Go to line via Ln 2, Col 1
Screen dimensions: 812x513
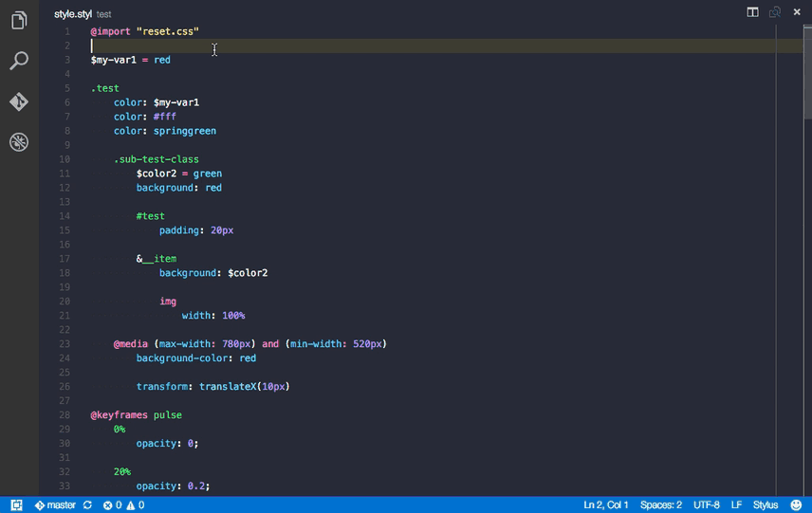(606, 505)
